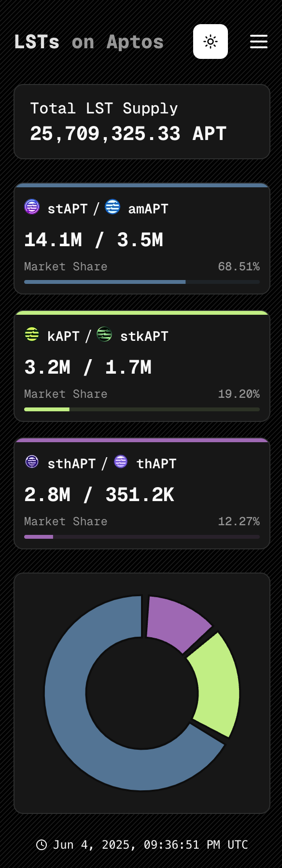
Task: Click the sthAPT token icon
Action: coord(32,462)
